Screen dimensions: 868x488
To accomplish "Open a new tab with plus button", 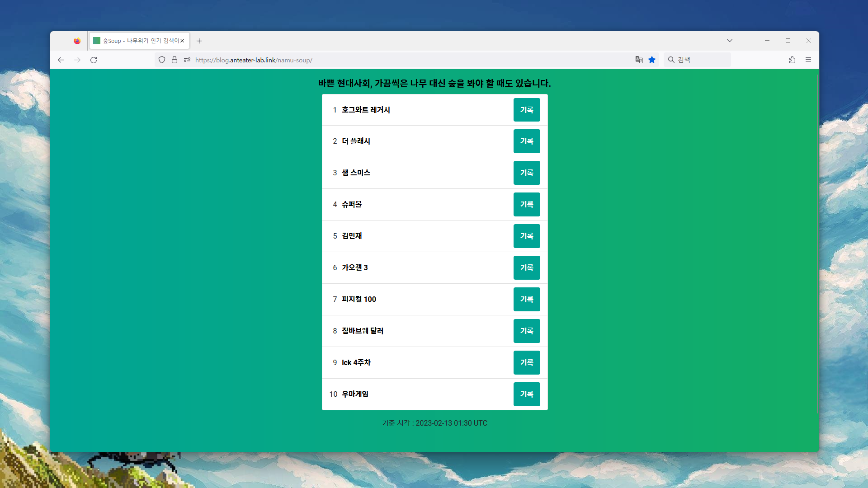I will [199, 41].
